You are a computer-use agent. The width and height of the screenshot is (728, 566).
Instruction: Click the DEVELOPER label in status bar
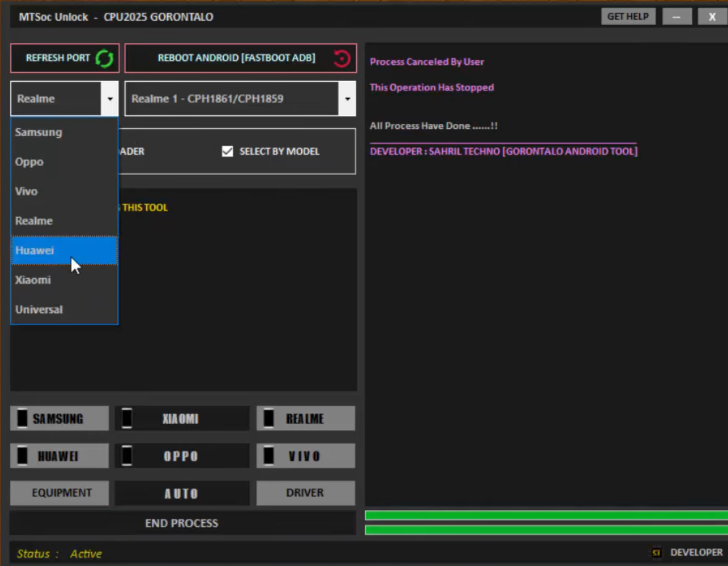tap(696, 553)
